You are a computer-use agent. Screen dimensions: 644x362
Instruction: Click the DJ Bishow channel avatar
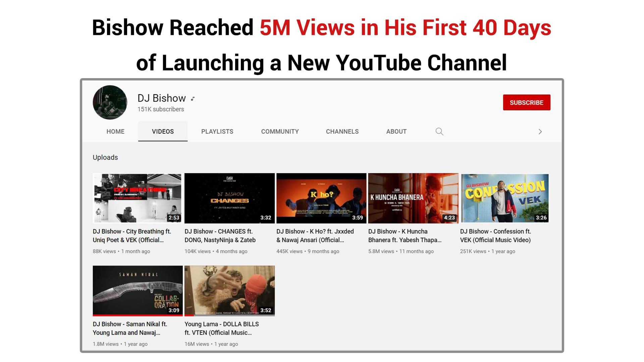(110, 102)
